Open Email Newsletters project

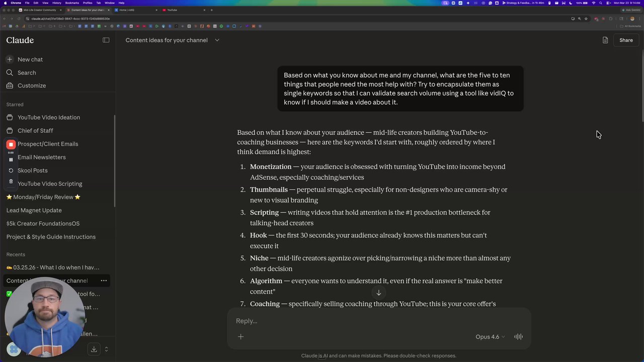42,157
